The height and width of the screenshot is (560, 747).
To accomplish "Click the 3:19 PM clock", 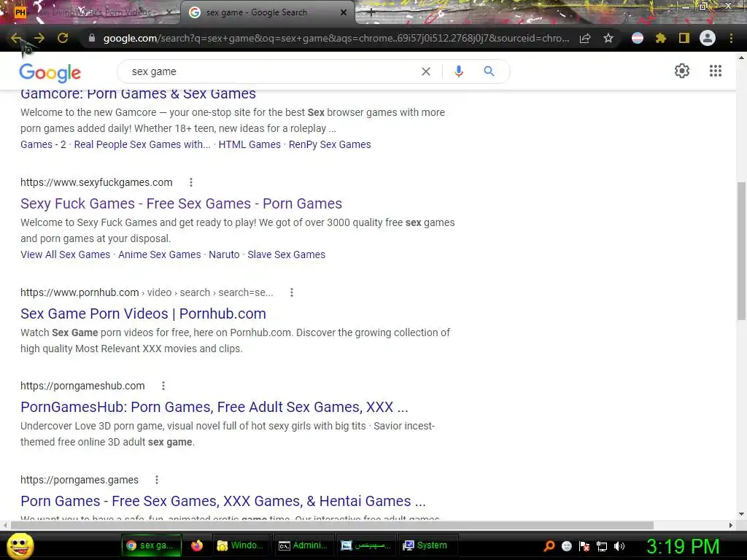I will (x=683, y=546).
